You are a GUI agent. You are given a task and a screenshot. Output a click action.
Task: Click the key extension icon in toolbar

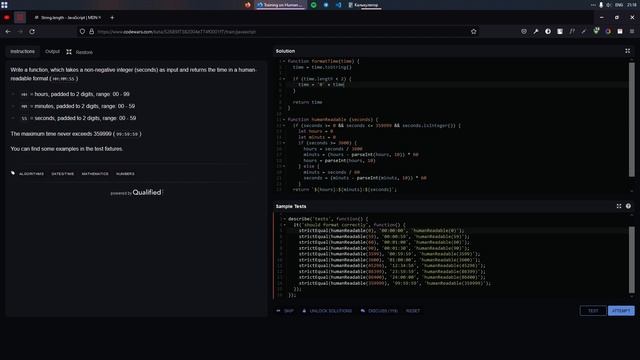coord(536,31)
